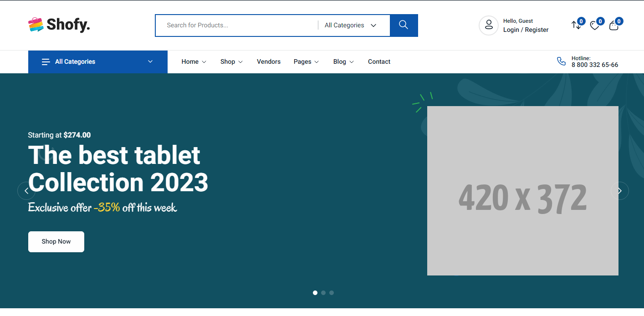The height and width of the screenshot is (316, 644).
Task: Open the shopping cart bag icon
Action: pyautogui.click(x=614, y=25)
